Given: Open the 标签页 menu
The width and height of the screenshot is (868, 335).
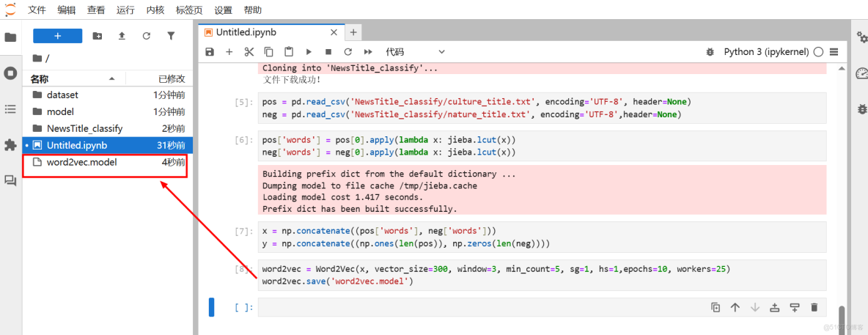Looking at the screenshot, I should (x=190, y=10).
